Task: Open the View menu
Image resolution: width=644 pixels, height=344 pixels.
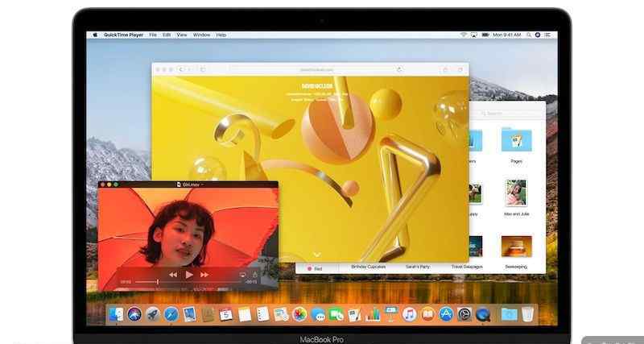Action: 182,35
